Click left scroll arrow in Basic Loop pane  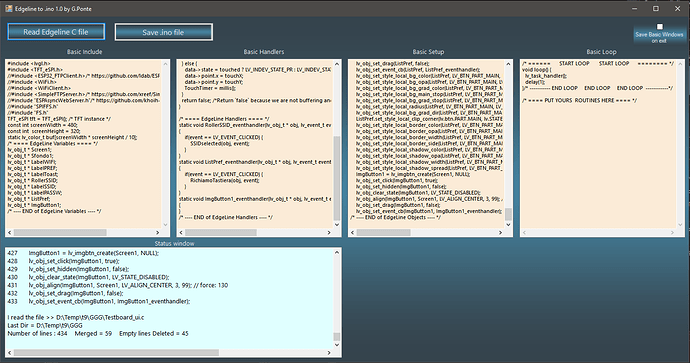coord(525,232)
